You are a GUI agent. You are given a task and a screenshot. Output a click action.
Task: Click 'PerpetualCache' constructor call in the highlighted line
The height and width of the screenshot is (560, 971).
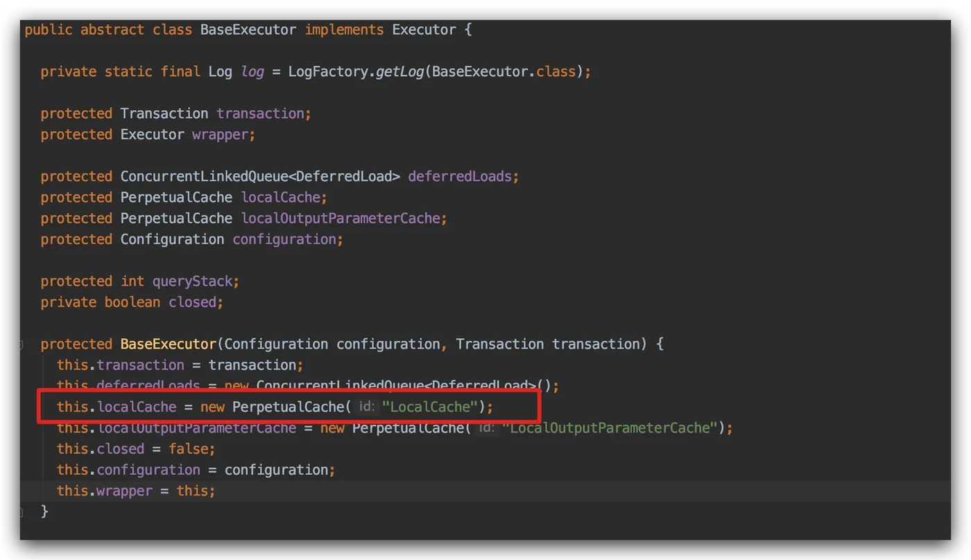288,407
